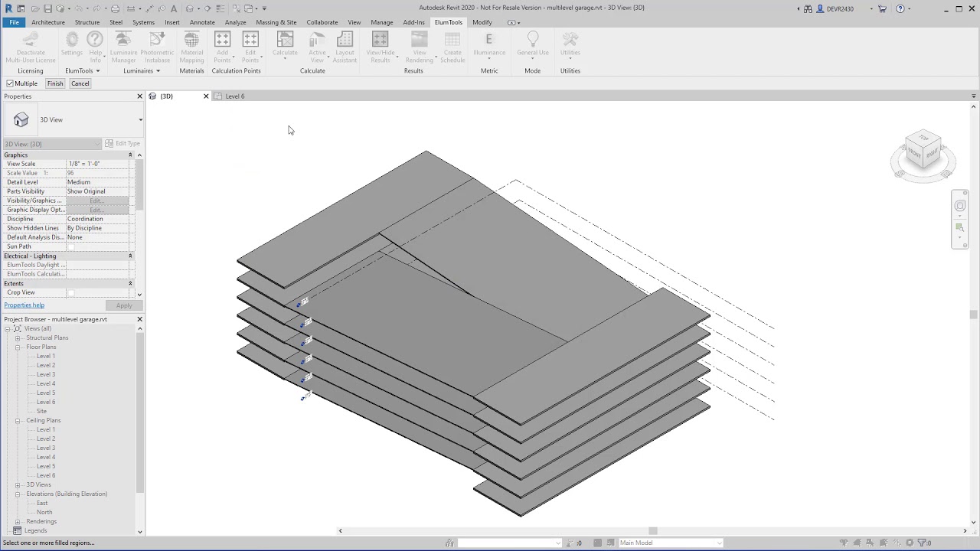Toggle the Multiple checkbox
980x551 pixels.
tap(10, 83)
